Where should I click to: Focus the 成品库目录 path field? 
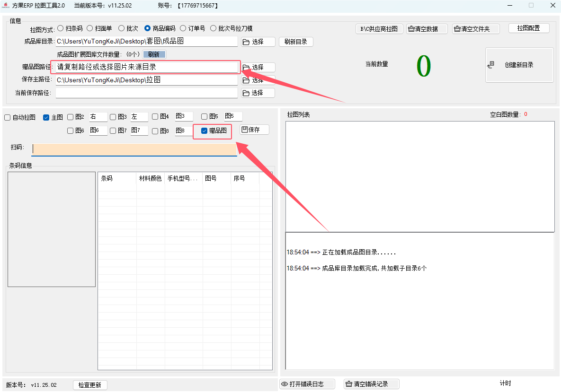click(x=147, y=42)
